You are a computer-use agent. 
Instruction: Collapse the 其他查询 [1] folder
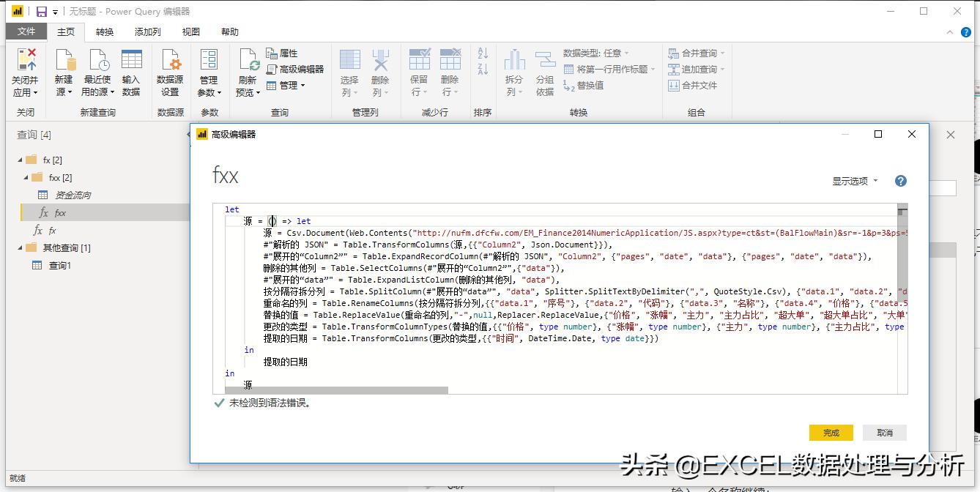click(x=19, y=247)
